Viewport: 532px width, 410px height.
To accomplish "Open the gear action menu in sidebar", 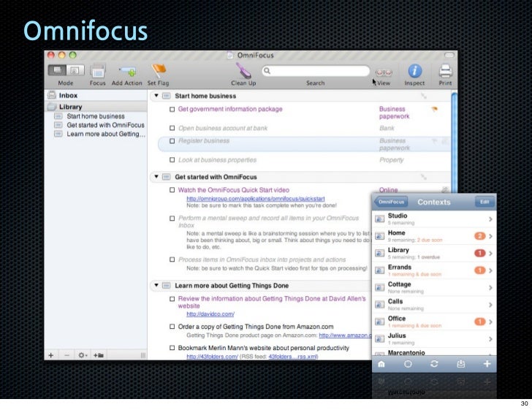I will click(83, 355).
